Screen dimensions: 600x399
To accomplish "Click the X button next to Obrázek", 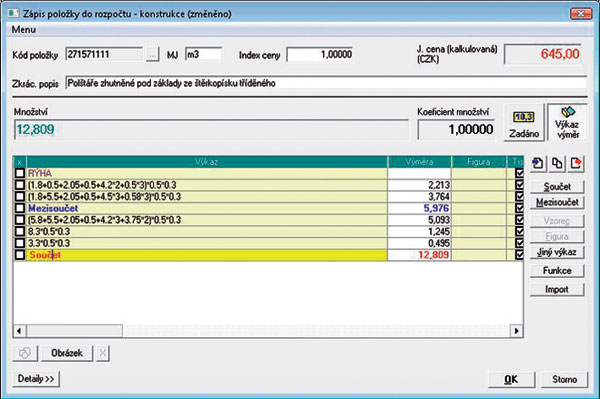I will 103,353.
